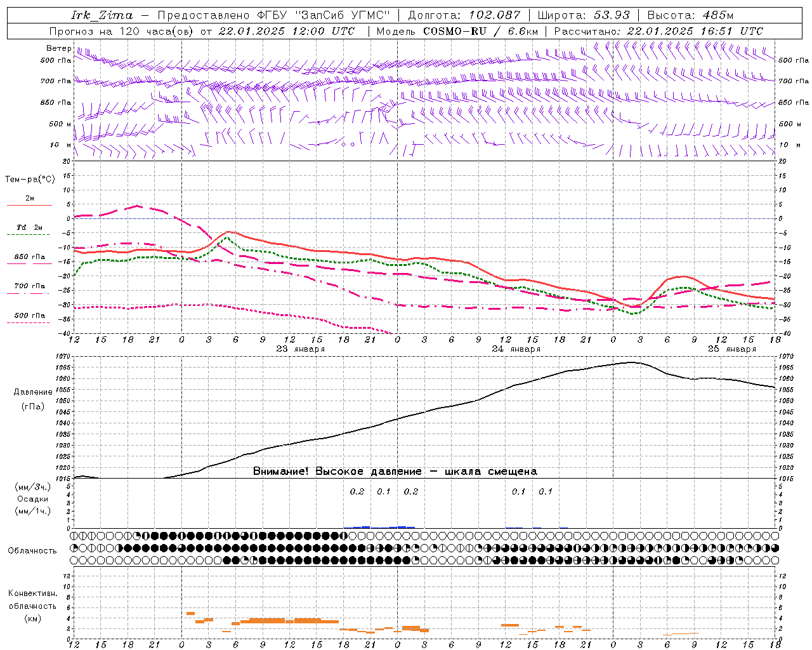Click the Irk_Zima station title
The height and width of the screenshot is (650, 812).
click(102, 15)
